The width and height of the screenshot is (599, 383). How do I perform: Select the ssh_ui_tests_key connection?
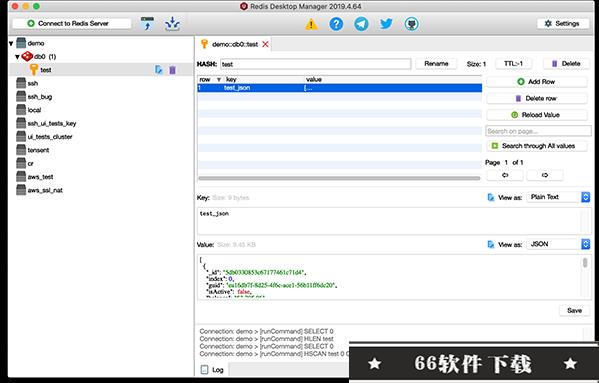pyautogui.click(x=52, y=123)
